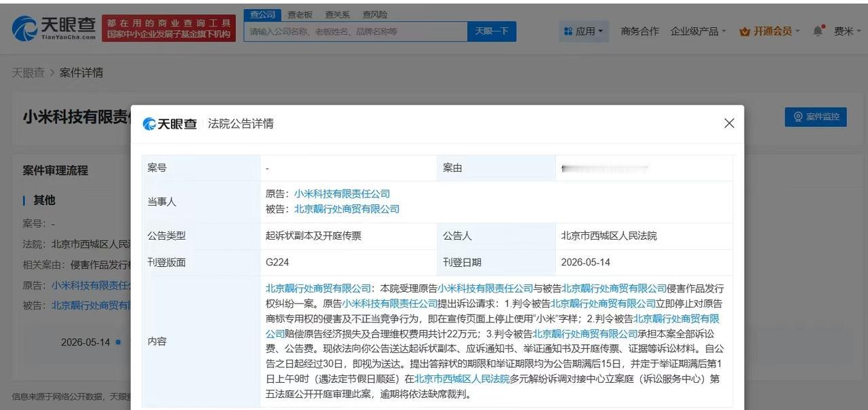Click the 天眼一下 search button

coord(492,31)
